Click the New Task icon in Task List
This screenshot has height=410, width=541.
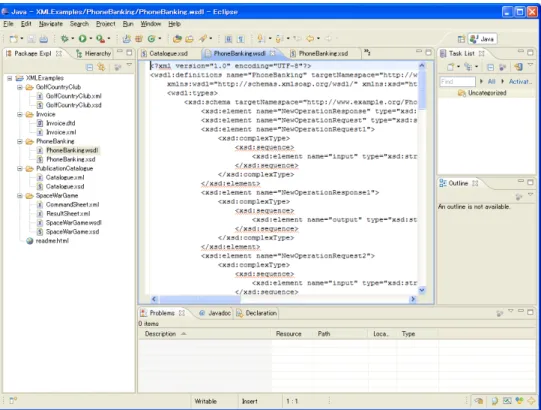(x=450, y=67)
